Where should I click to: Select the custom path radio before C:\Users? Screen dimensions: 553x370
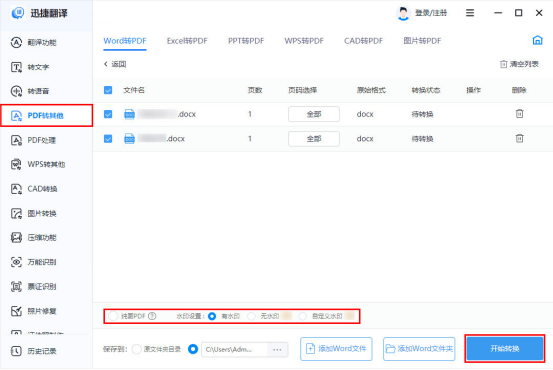pos(193,349)
